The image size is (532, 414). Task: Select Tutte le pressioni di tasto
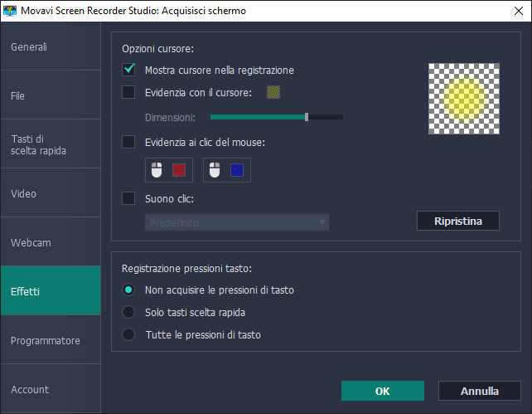(x=128, y=334)
